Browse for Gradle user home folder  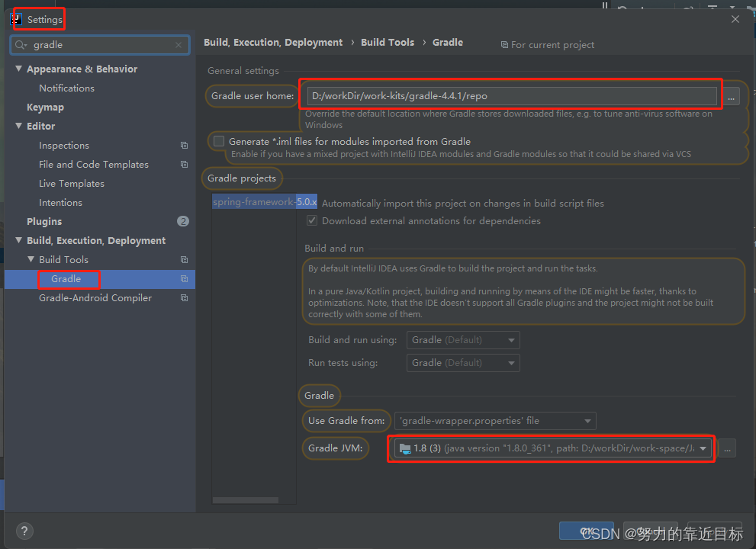coord(731,96)
